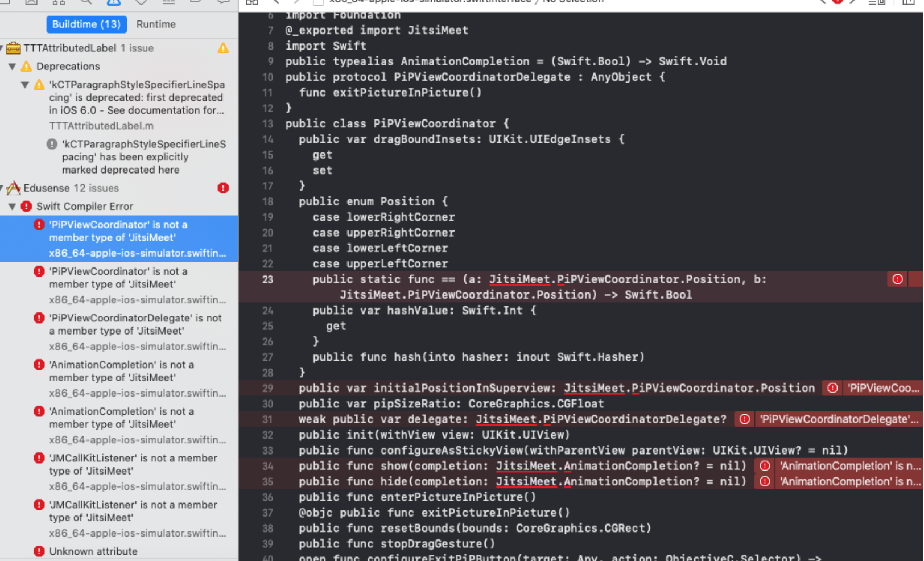Click 'case lowerLeftCorner' in the code
The width and height of the screenshot is (924, 561).
[x=380, y=248]
